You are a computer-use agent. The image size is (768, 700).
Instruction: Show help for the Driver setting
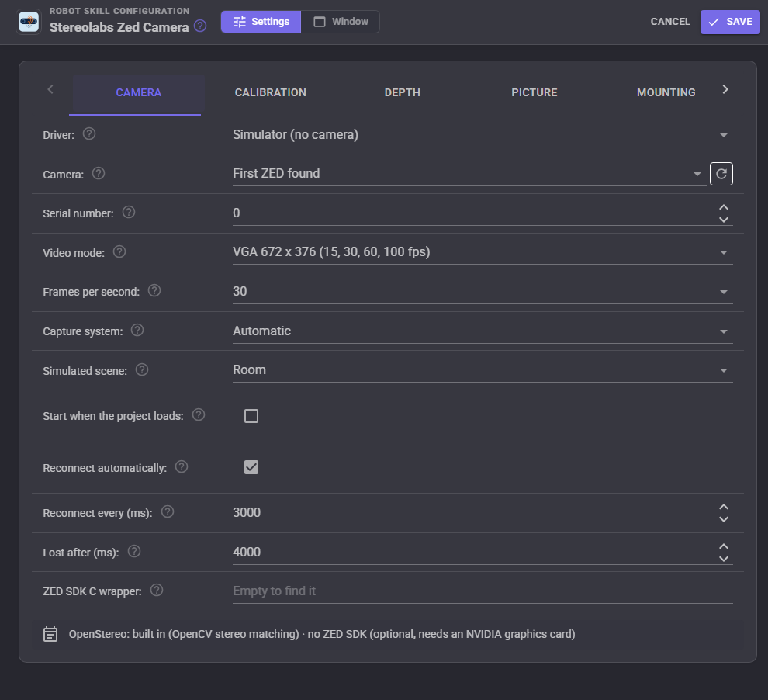tap(89, 133)
